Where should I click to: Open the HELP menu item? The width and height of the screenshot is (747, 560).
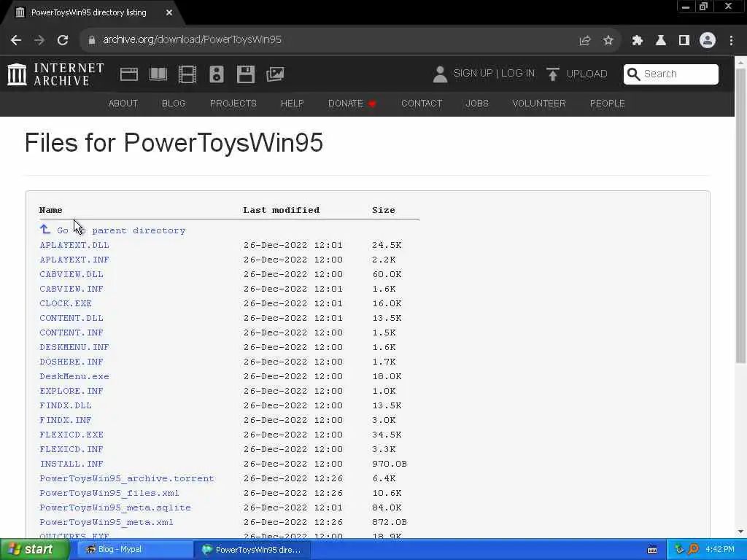292,104
